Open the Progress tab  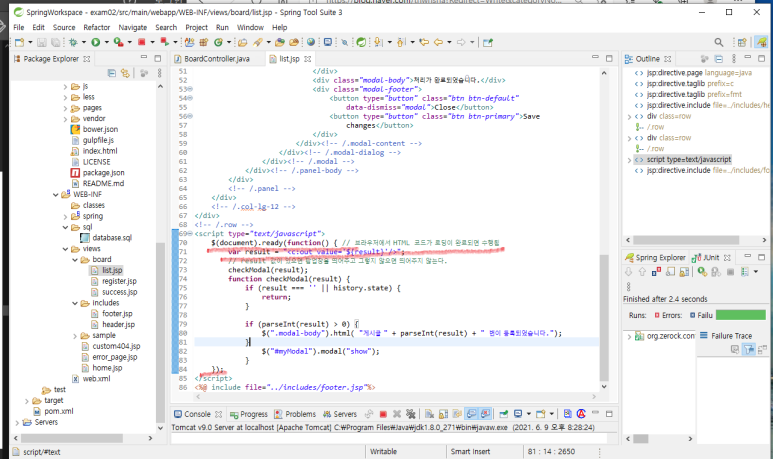(x=249, y=414)
